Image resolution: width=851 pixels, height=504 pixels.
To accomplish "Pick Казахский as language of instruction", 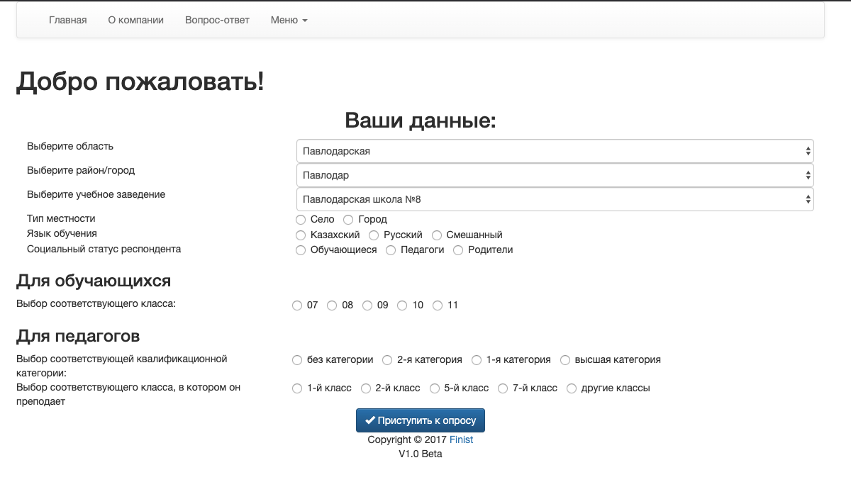I will [x=300, y=235].
